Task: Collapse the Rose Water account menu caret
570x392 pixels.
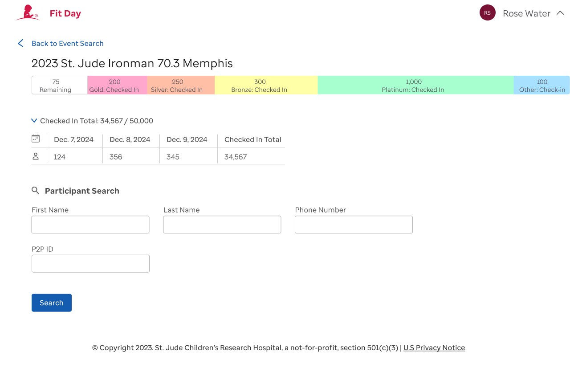Action: point(560,13)
